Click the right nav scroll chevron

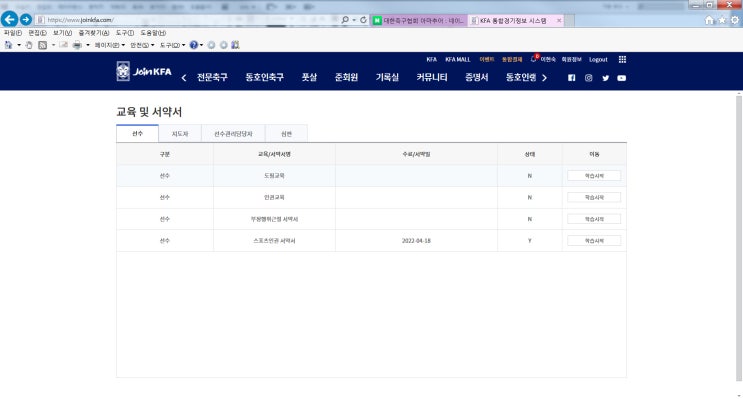tap(544, 78)
